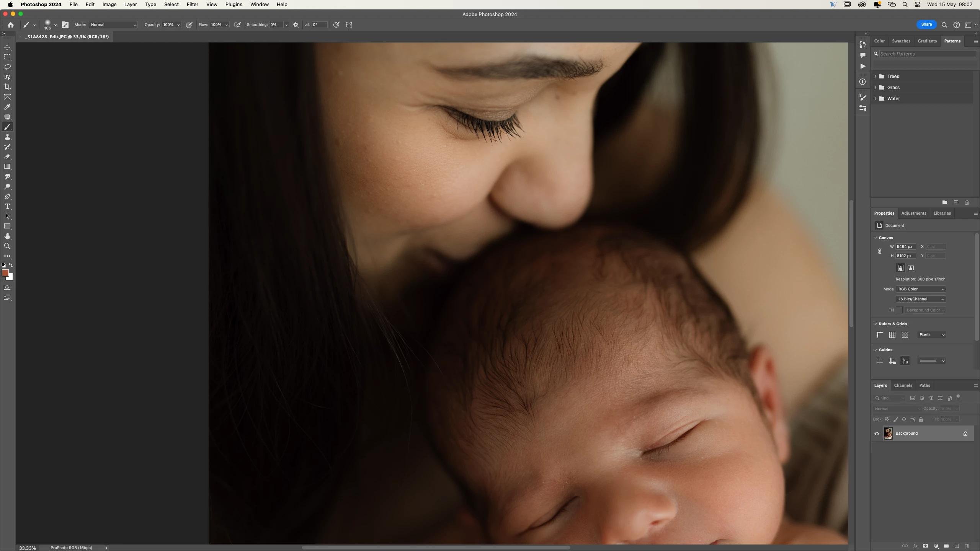Open the brush Mode dropdown
Viewport: 980px width, 551px height.
pyautogui.click(x=113, y=25)
